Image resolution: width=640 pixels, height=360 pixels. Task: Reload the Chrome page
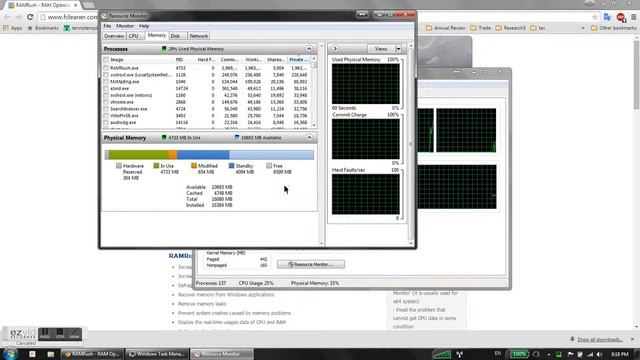(30, 17)
